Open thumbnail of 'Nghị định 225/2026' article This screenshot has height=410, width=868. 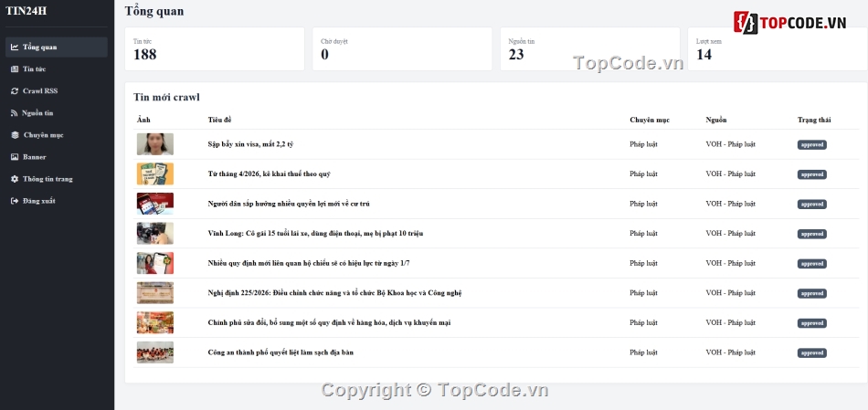pos(155,293)
